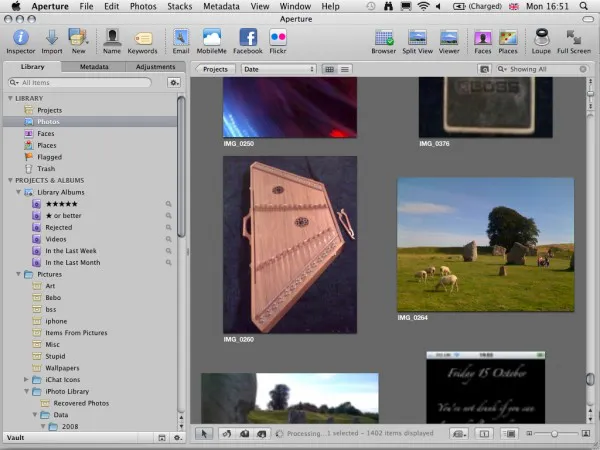Screen dimensions: 600x450
Task: Select the Flagged library item
Action: [49, 157]
